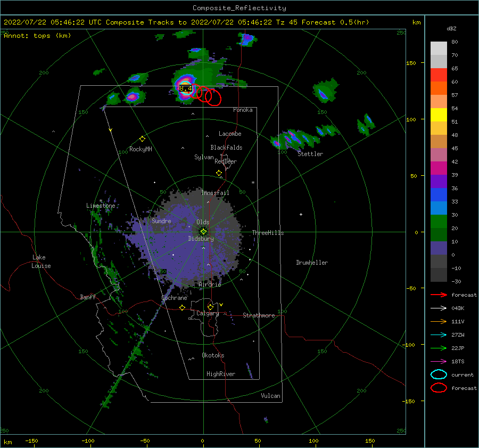Image resolution: width=479 pixels, height=448 pixels.
Task: Click the Banff label
Action: pyautogui.click(x=88, y=297)
